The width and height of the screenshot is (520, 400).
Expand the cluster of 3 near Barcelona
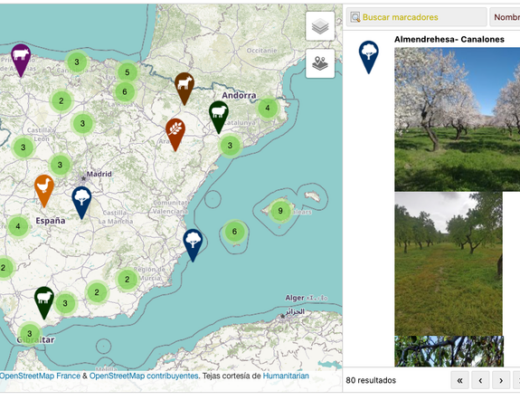pos(230,145)
